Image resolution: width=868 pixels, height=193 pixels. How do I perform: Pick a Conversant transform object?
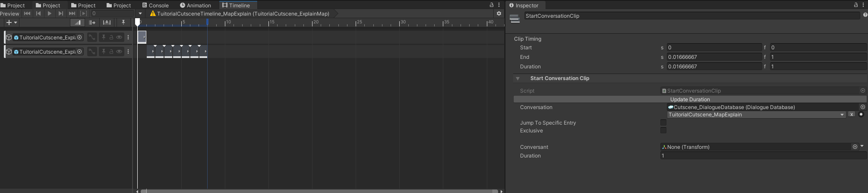point(855,147)
